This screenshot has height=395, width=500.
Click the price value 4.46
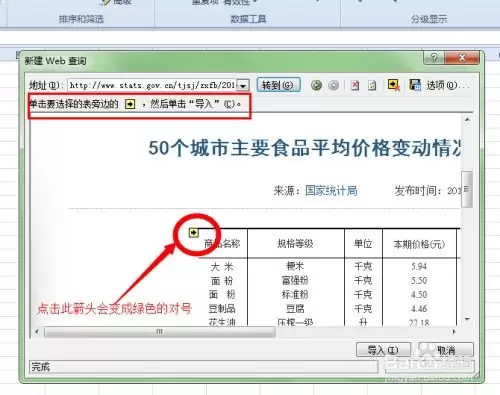pos(419,309)
